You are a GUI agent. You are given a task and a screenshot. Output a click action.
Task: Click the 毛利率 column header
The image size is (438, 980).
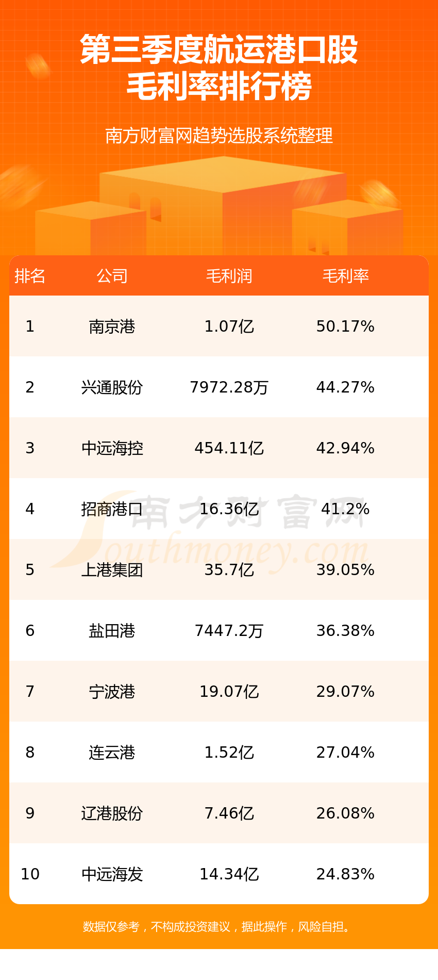point(345,276)
